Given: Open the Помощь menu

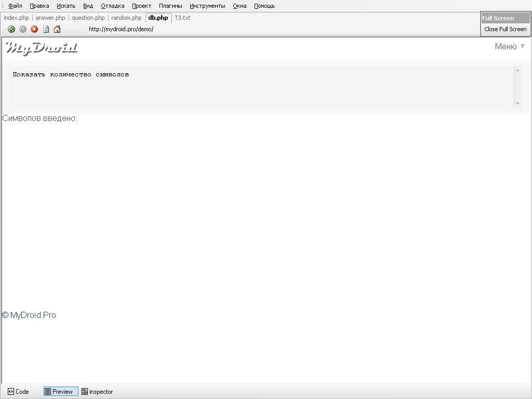Looking at the screenshot, I should [264, 6].
